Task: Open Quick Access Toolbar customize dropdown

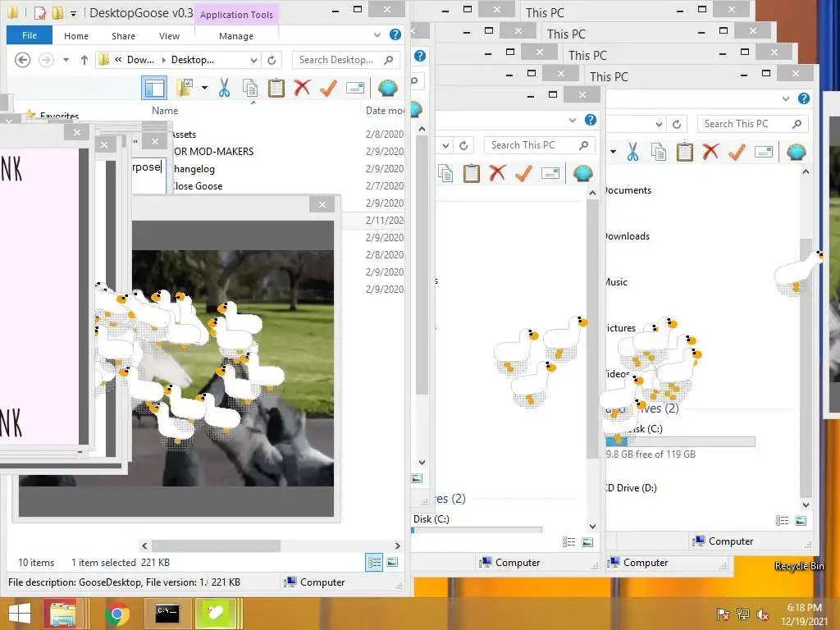Action: (x=73, y=13)
